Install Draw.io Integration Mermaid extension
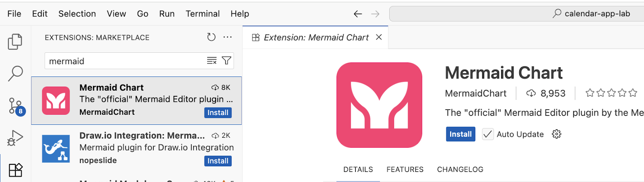 coord(218,161)
